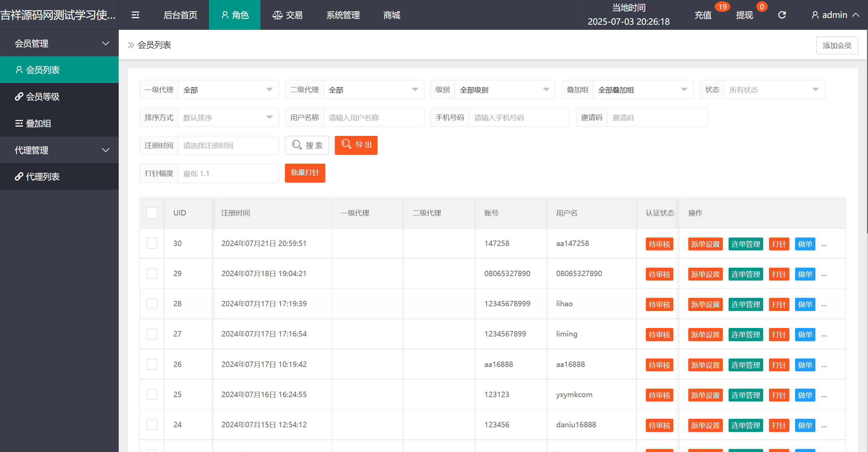Go to the 后台首页 tab
The height and width of the screenshot is (452, 868).
(x=180, y=15)
